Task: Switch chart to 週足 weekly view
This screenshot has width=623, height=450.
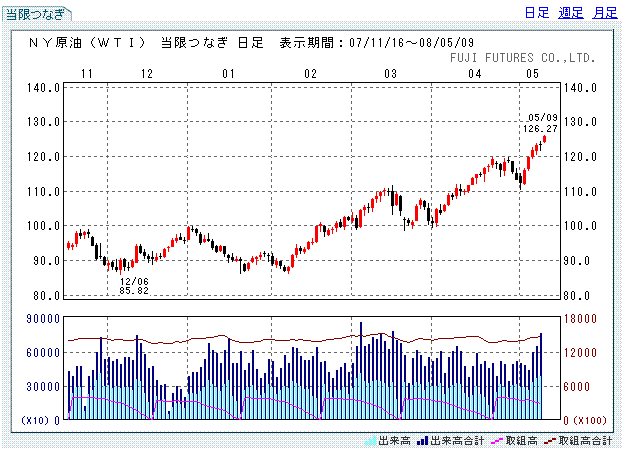Action: 571,13
